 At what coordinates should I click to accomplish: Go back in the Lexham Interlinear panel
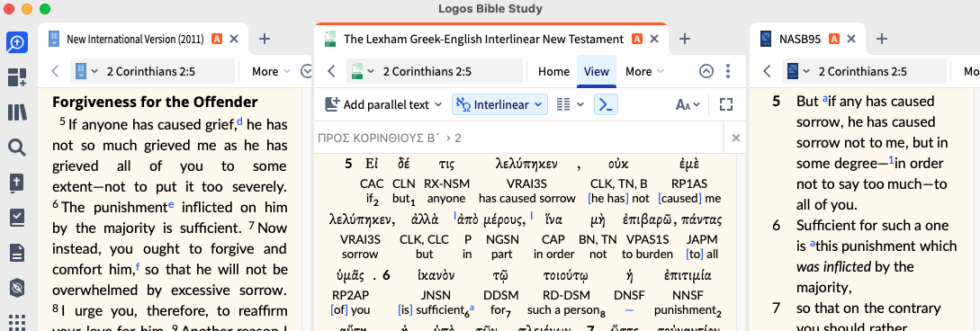[332, 71]
